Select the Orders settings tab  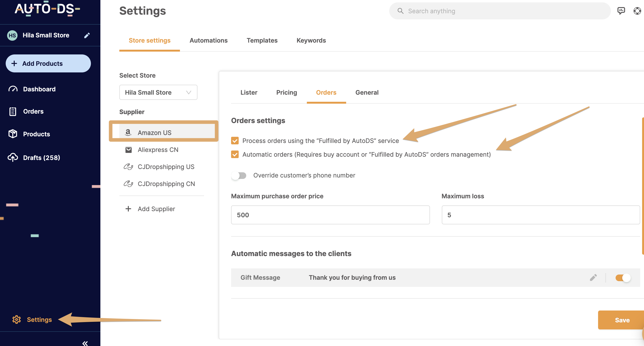click(x=326, y=93)
